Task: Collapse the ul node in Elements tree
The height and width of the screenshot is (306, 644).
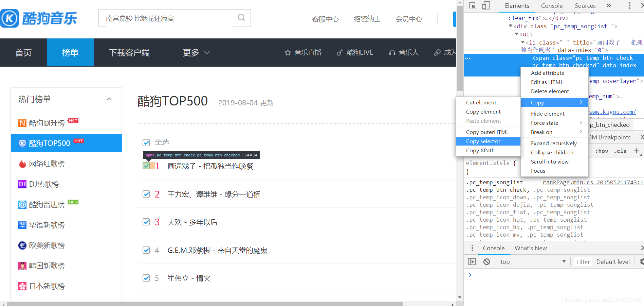Action: (x=517, y=34)
